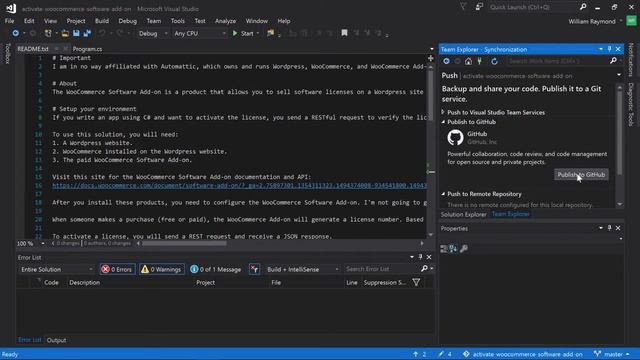
Task: Click the Categorized icon in Properties
Action: click(444, 249)
